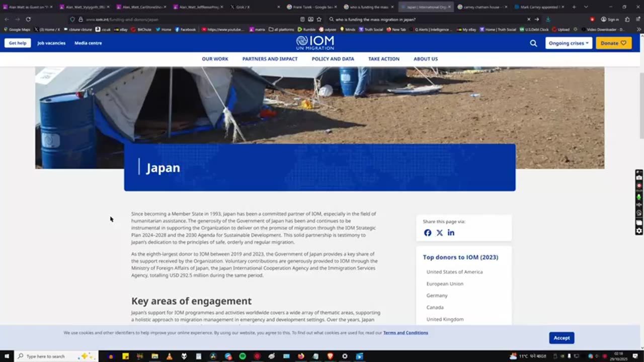
Task: Click the page vertical scrollbar thumb
Action: tap(641, 105)
